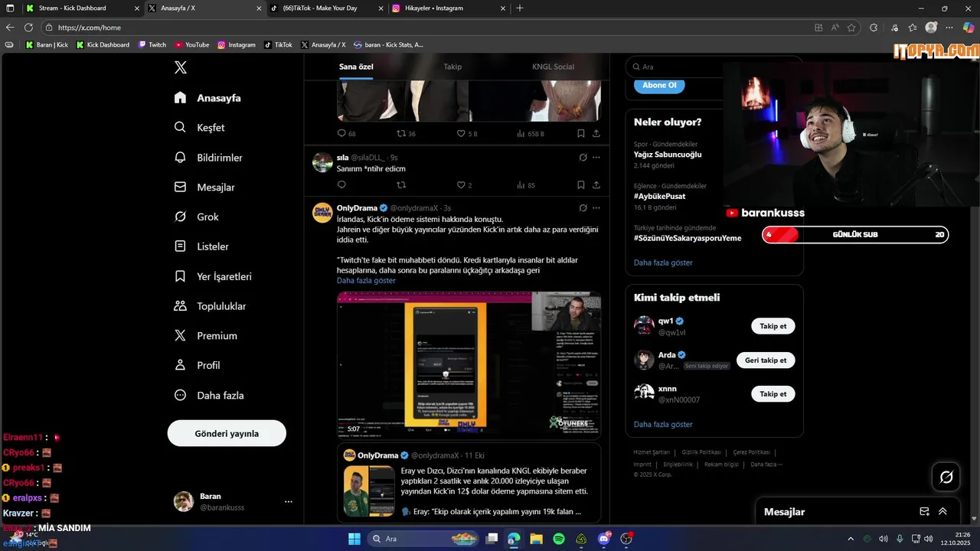Open floating Grok button
Image resolution: width=980 pixels, height=551 pixels.
pyautogui.click(x=946, y=477)
